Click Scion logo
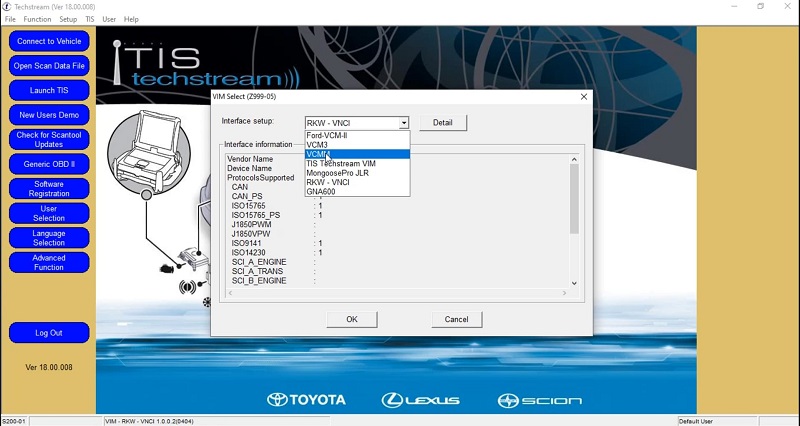The image size is (800, 426). (539, 400)
